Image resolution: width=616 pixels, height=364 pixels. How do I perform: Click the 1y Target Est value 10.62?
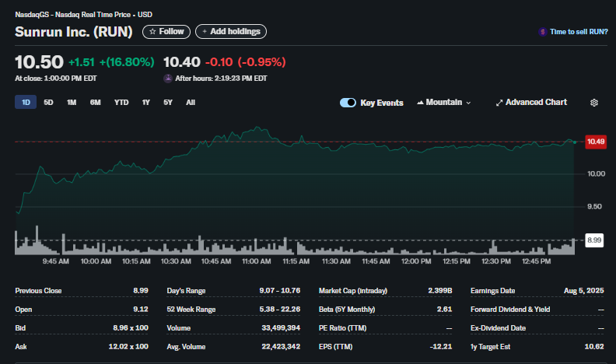click(594, 346)
